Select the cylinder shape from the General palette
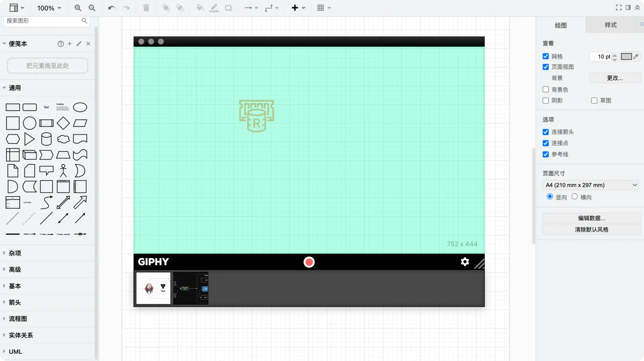The height and width of the screenshot is (361, 644). tap(46, 139)
